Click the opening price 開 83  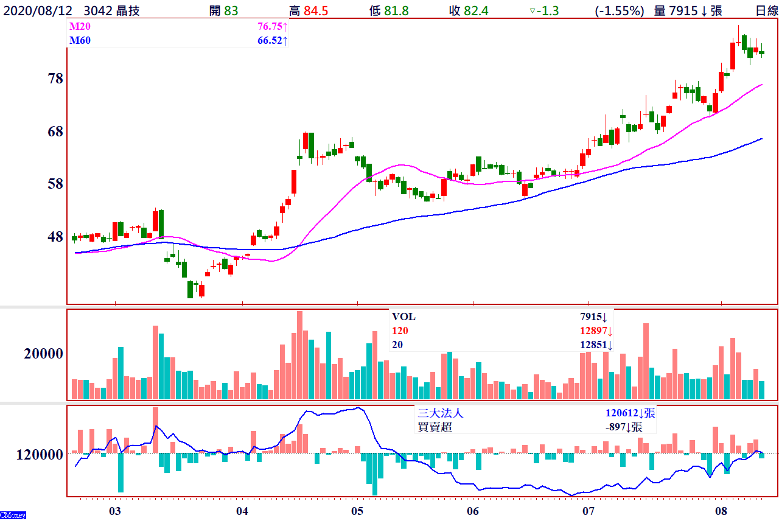point(223,10)
